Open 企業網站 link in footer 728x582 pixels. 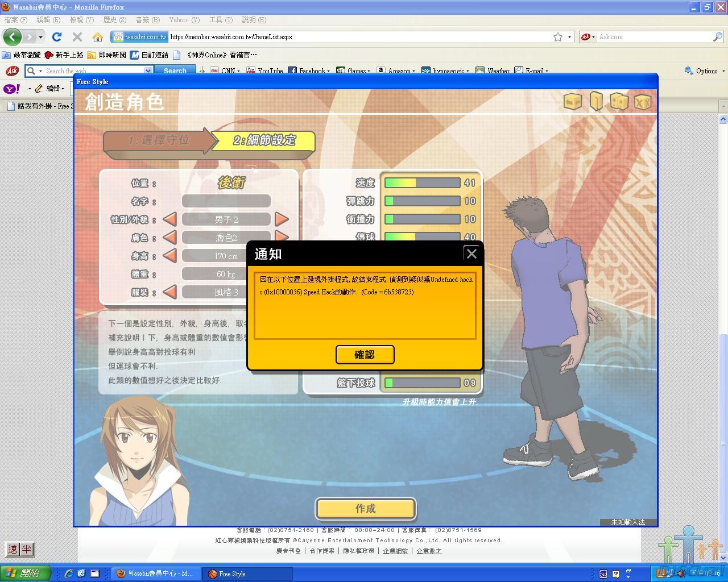(x=395, y=551)
